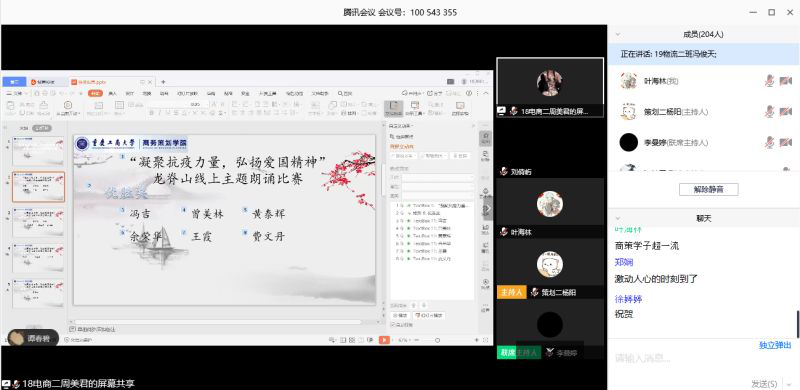Click 叶海林's microphone icon in member list
The width and height of the screenshot is (800, 390).
pos(769,81)
